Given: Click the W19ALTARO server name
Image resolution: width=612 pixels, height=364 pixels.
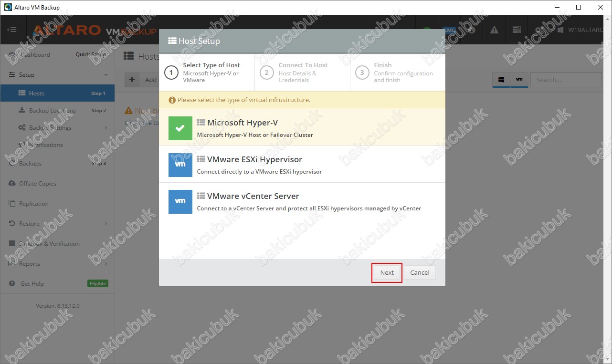Looking at the screenshot, I should tap(586, 30).
